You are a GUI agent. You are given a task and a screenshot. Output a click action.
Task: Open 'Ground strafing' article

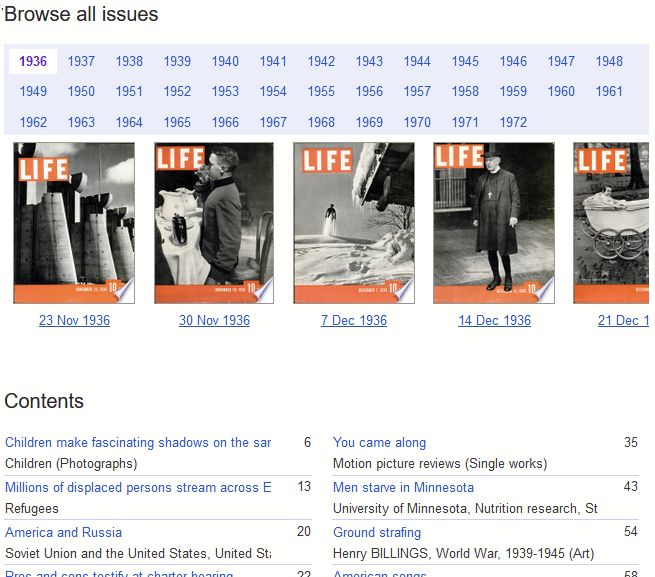(377, 533)
